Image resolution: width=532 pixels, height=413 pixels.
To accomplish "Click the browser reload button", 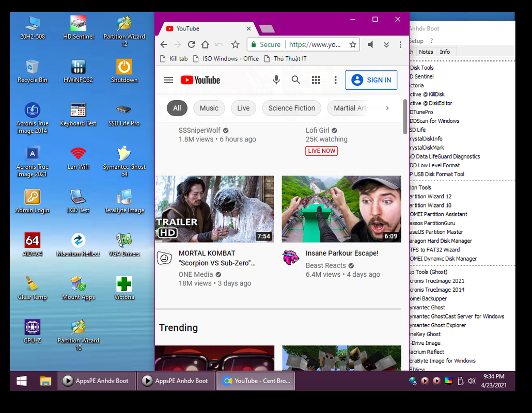I will 191,44.
